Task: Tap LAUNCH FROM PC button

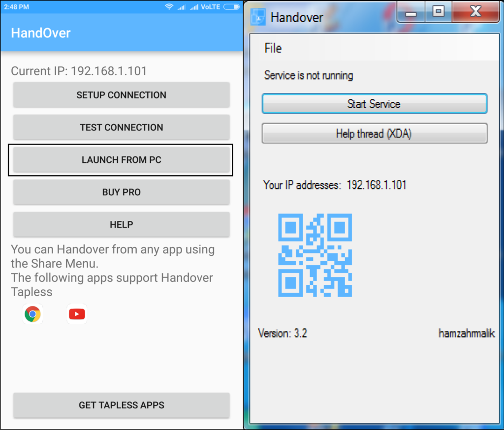Action: pyautogui.click(x=122, y=160)
